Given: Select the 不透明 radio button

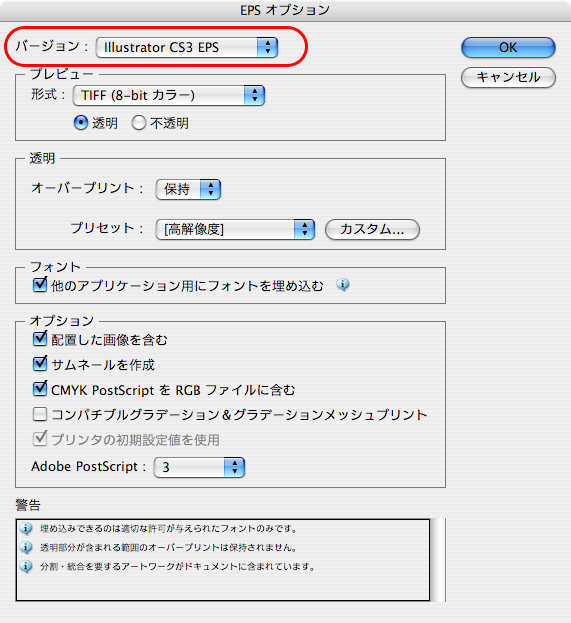Looking at the screenshot, I should click(x=139, y=123).
